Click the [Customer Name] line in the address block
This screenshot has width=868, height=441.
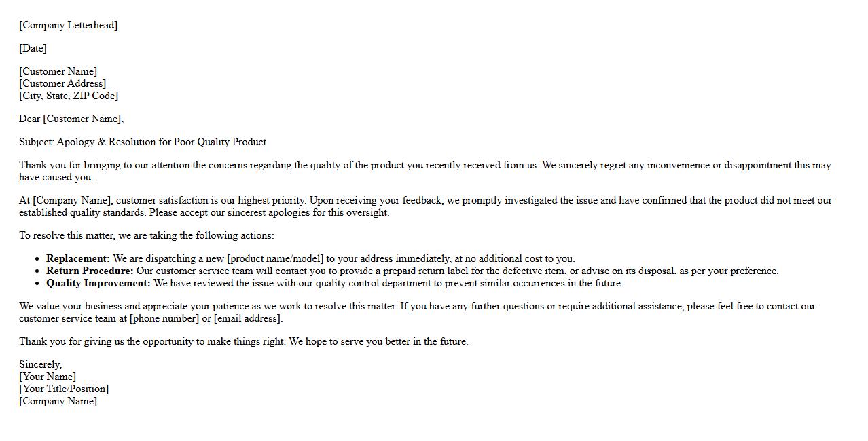click(x=58, y=71)
